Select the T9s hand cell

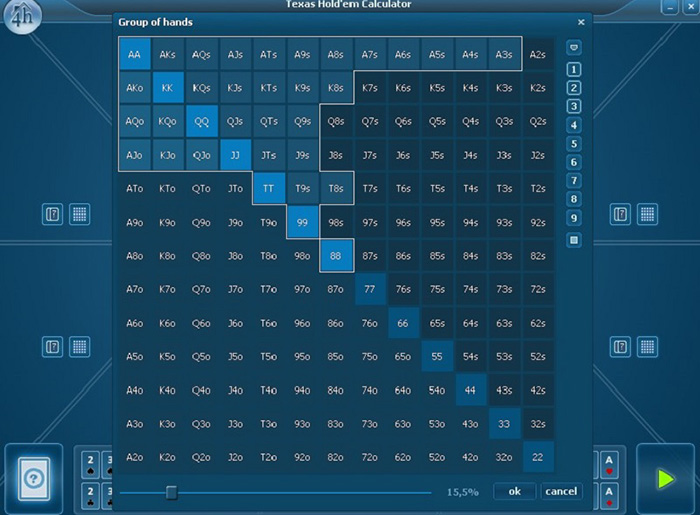tap(302, 189)
